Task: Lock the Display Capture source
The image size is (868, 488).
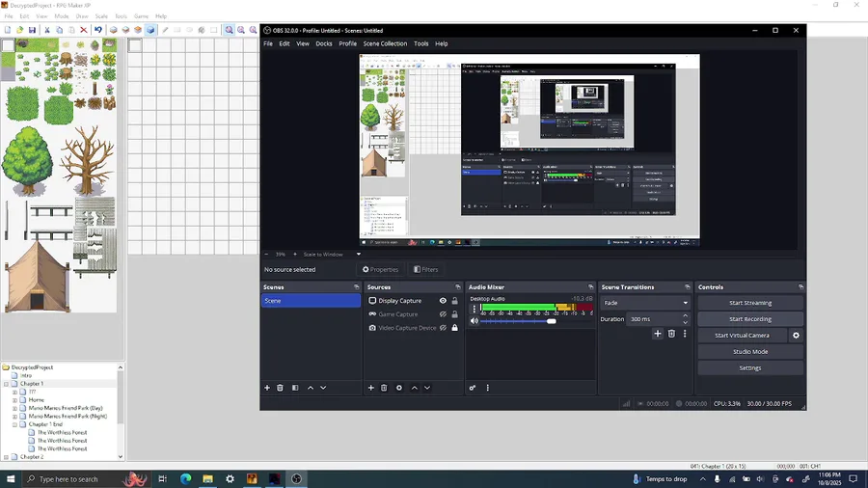Action: pos(454,301)
